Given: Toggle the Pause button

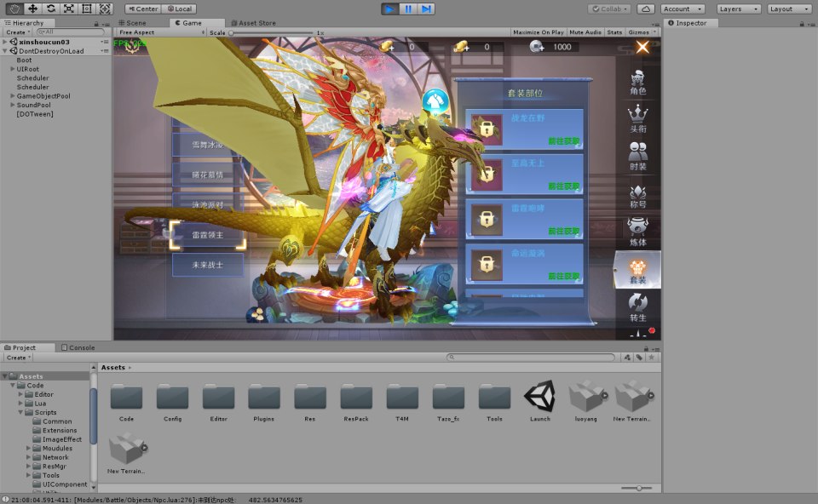Looking at the screenshot, I should pyautogui.click(x=408, y=9).
